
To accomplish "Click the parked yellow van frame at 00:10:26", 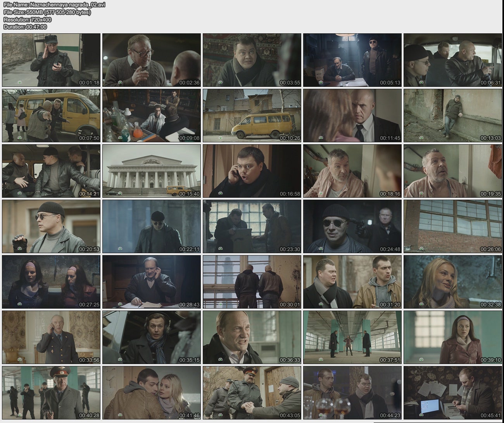I will pyautogui.click(x=252, y=116).
